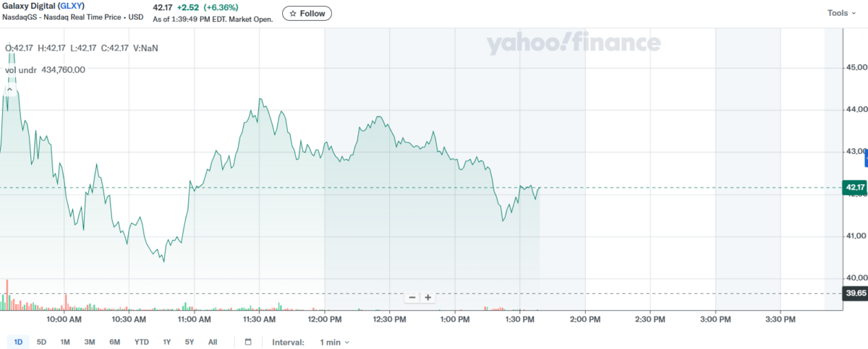Open the calendar date range picker

point(248,342)
